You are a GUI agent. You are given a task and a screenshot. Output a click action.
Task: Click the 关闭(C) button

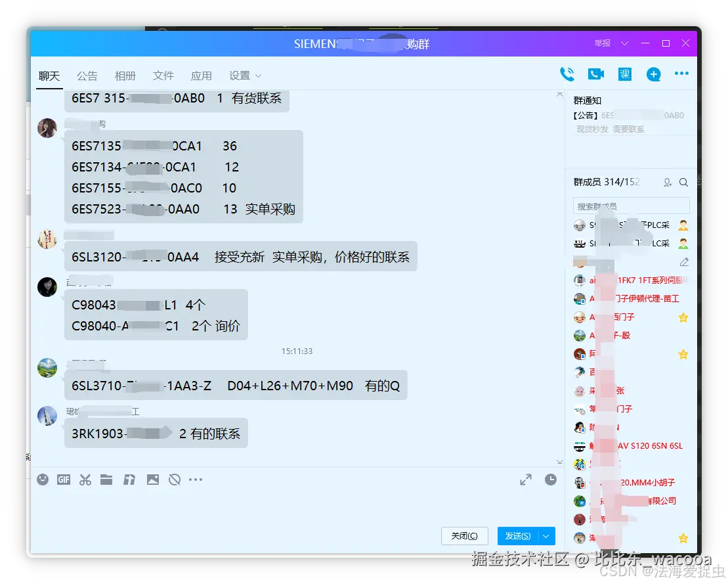tap(464, 535)
